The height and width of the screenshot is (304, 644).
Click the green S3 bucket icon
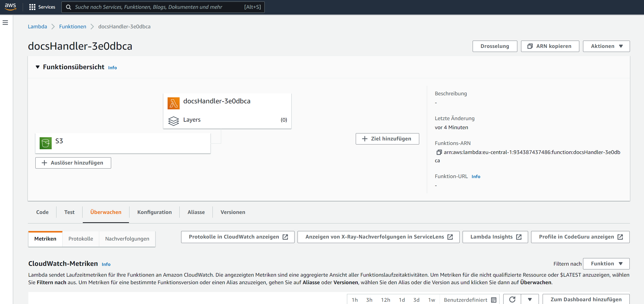(x=46, y=143)
